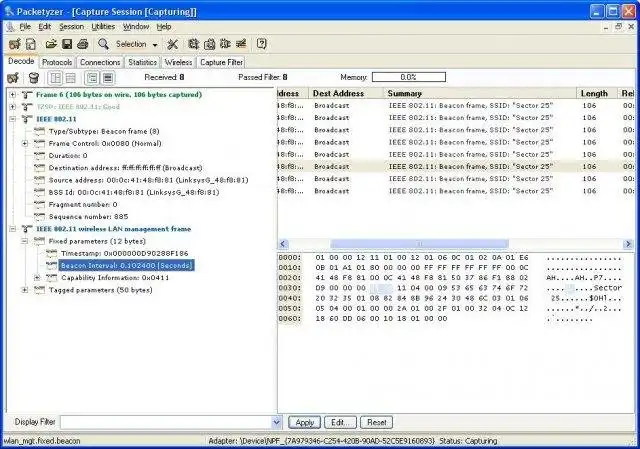This screenshot has height=449, width=640.
Task: Collapse the wireless LAN management frame node
Action: coord(13,229)
